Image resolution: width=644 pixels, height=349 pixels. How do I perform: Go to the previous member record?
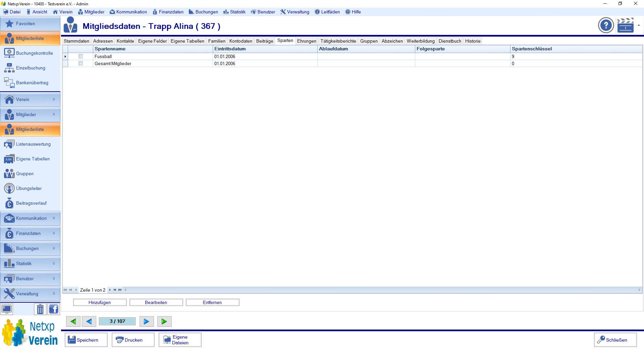click(x=89, y=321)
